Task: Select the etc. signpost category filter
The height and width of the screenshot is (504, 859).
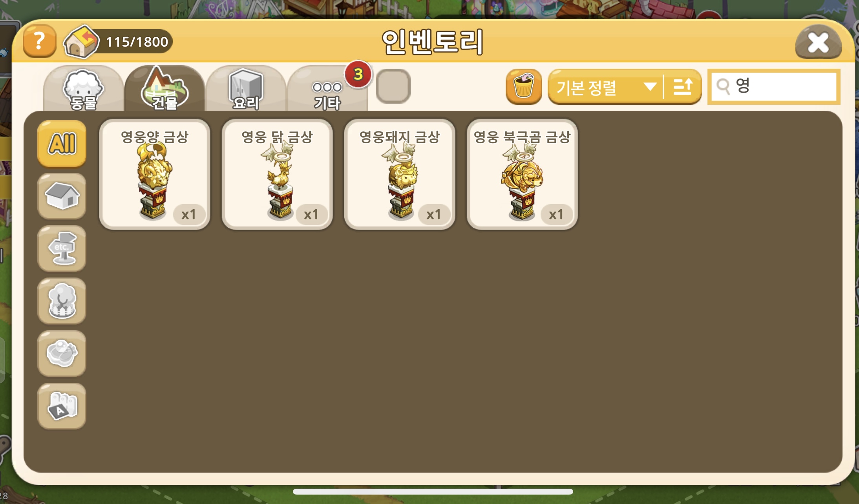Action: click(x=62, y=248)
